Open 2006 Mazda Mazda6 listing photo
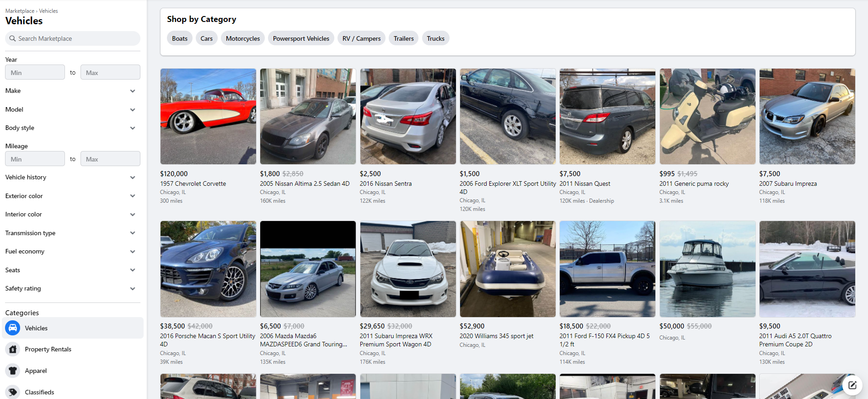 tap(308, 269)
